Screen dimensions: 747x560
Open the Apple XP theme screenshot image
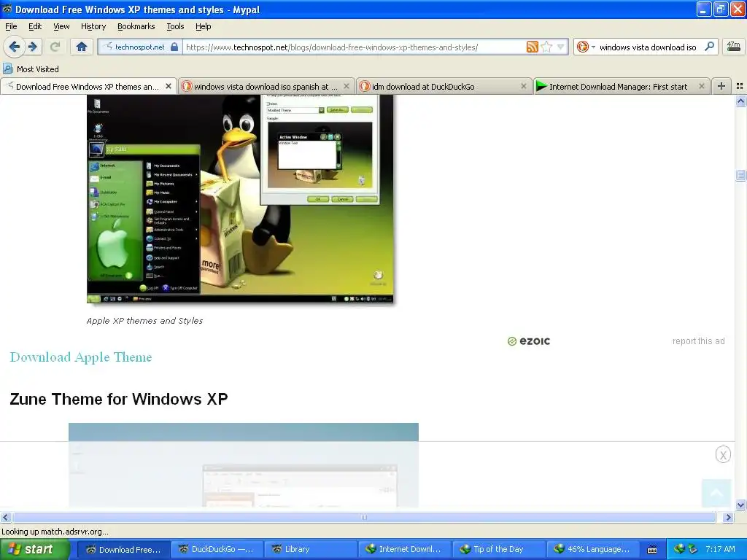click(x=240, y=199)
